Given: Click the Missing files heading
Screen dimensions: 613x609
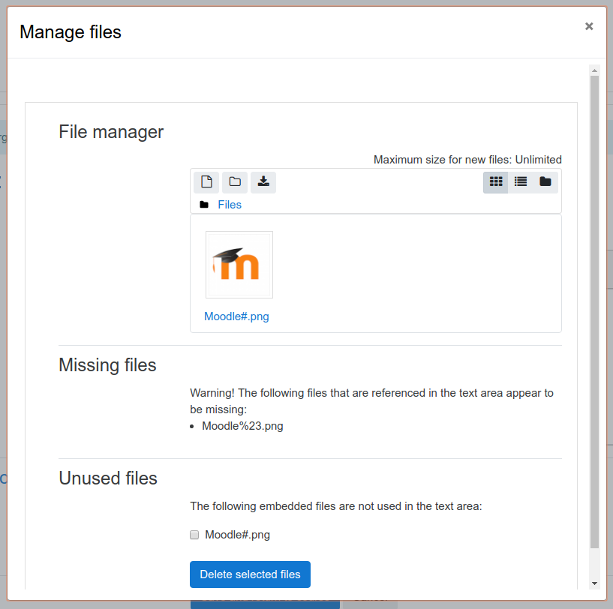Looking at the screenshot, I should click(x=108, y=365).
